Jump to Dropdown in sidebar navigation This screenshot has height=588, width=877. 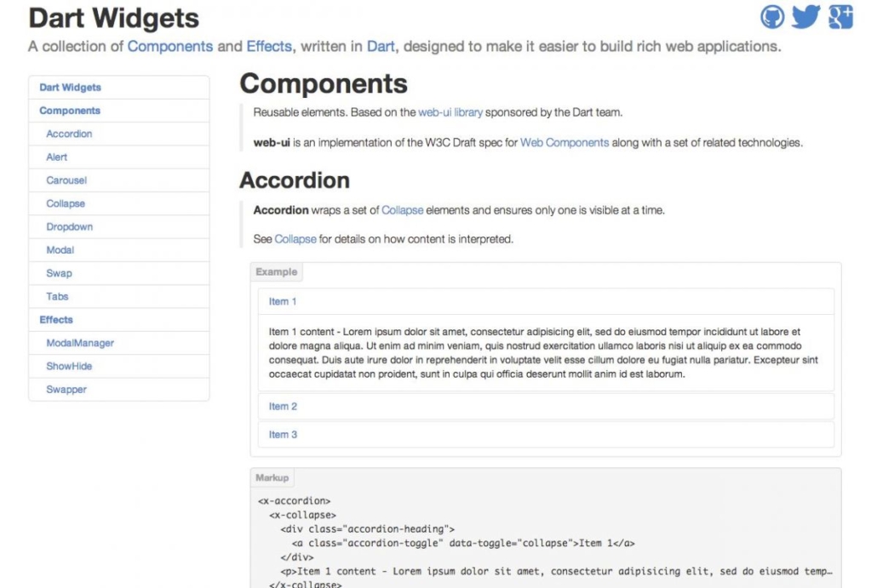[70, 227]
